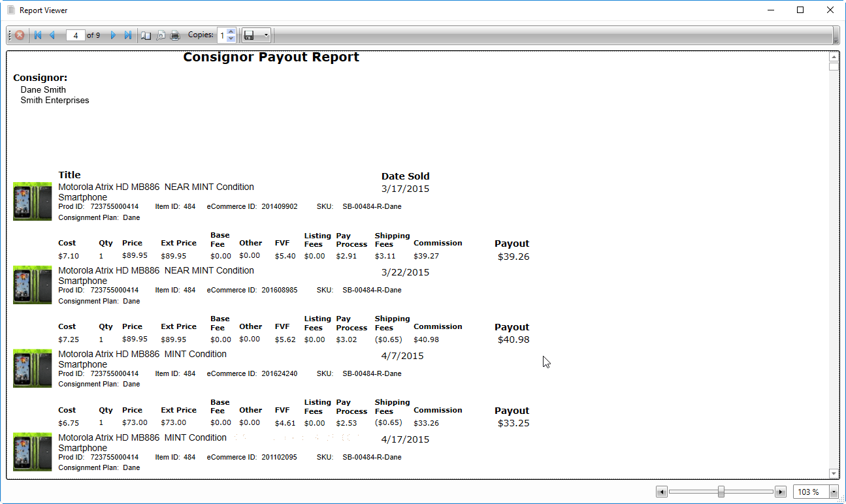The height and width of the screenshot is (504, 846).
Task: Open print preview with magnifier icon
Action: click(x=161, y=35)
